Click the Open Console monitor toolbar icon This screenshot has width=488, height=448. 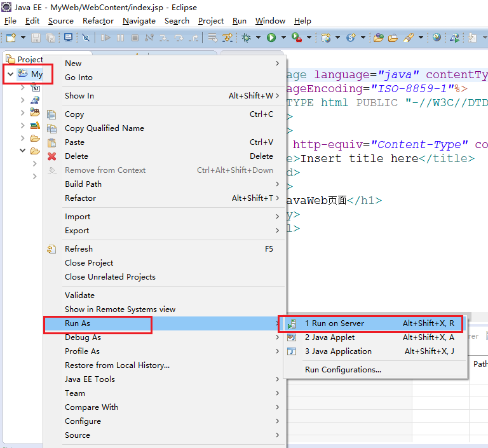68,37
